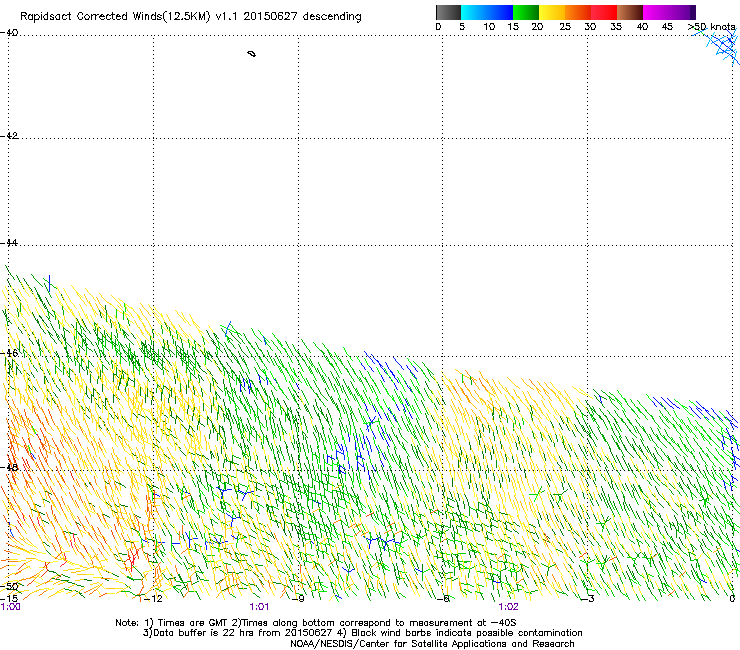Image resolution: width=740 pixels, height=650 pixels.
Task: Click the 'Times are GMT' note line
Action: click(x=315, y=623)
